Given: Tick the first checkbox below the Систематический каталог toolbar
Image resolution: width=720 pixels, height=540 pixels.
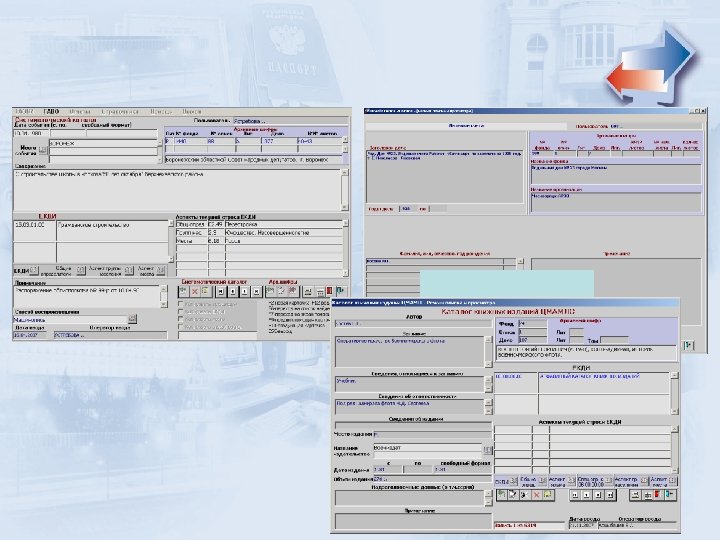Looking at the screenshot, I should 180,304.
